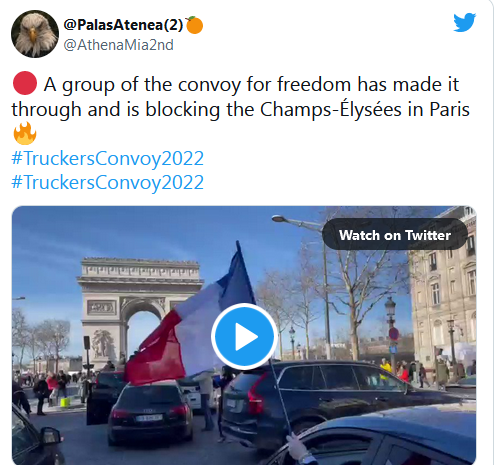The width and height of the screenshot is (495, 465).
Task: Click the fire emoji in tweet
Action: click(25, 133)
